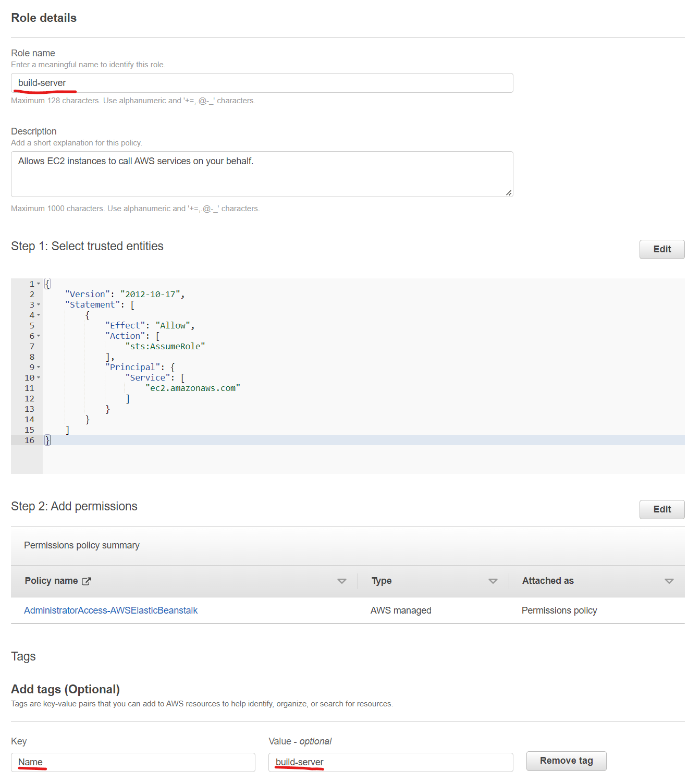The image size is (700, 783).
Task: Click the external link icon beside Policy name
Action: (x=88, y=580)
